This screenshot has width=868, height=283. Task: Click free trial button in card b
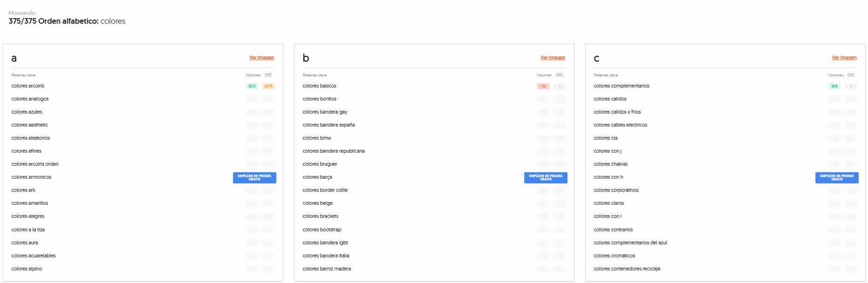[546, 178]
